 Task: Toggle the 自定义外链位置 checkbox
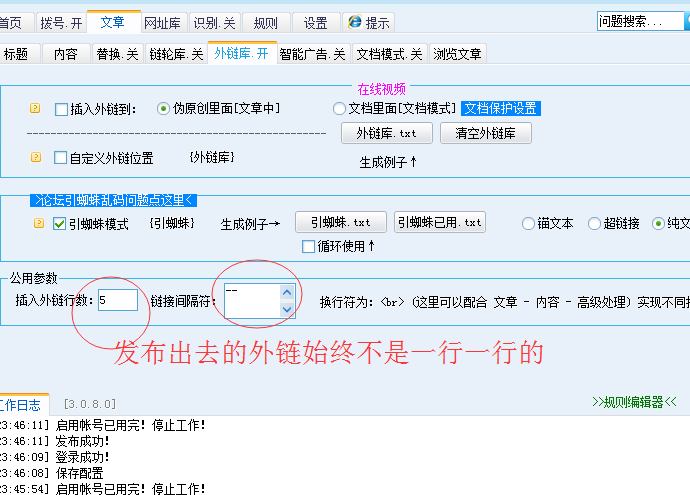pos(60,158)
